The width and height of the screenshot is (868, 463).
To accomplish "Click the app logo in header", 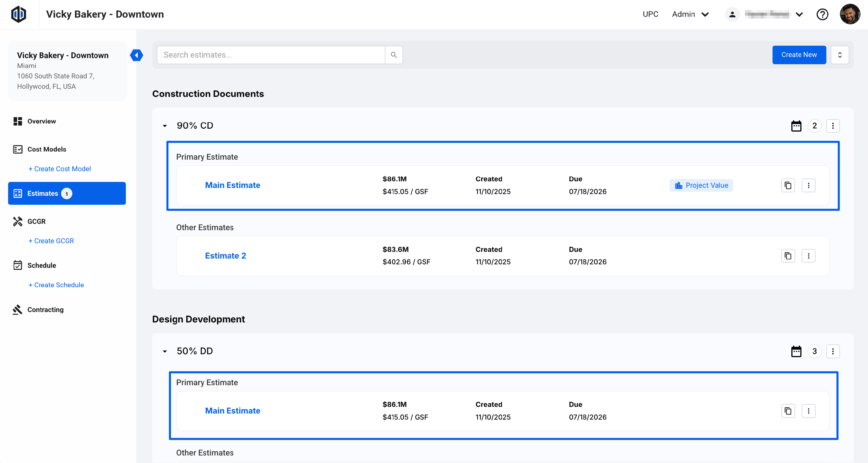I will [x=19, y=14].
